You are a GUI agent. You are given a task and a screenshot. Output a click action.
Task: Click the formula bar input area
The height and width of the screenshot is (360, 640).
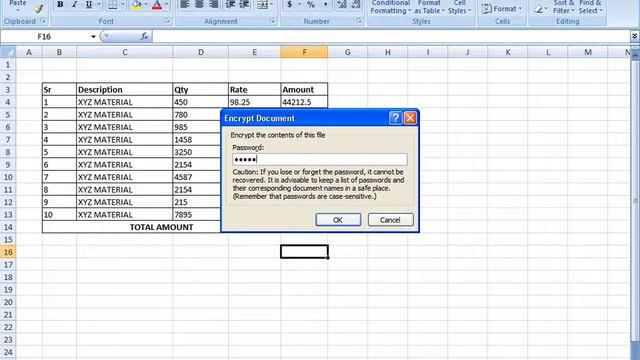(391, 36)
